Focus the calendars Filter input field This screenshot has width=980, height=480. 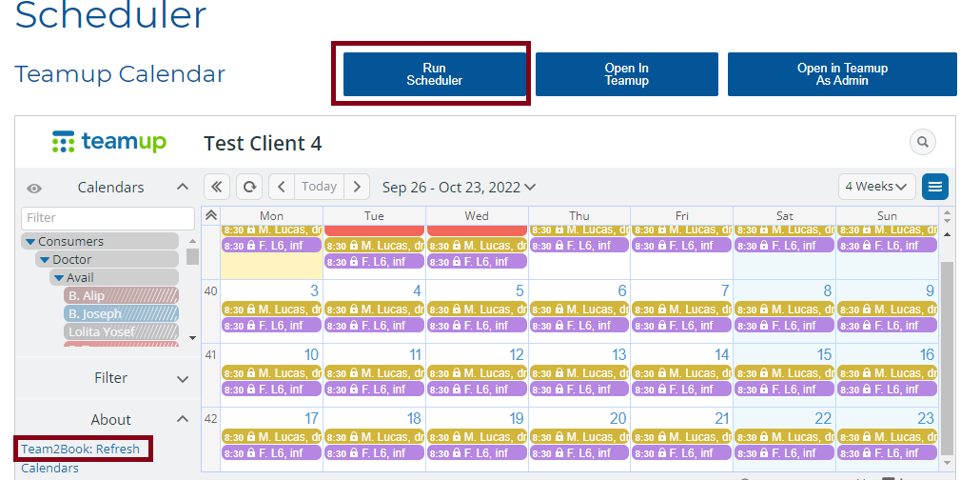pos(108,218)
